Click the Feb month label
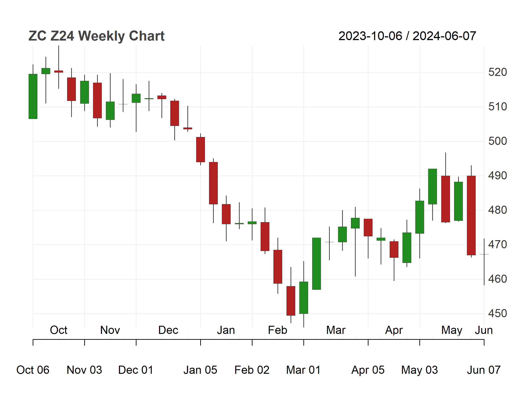 [x=277, y=330]
